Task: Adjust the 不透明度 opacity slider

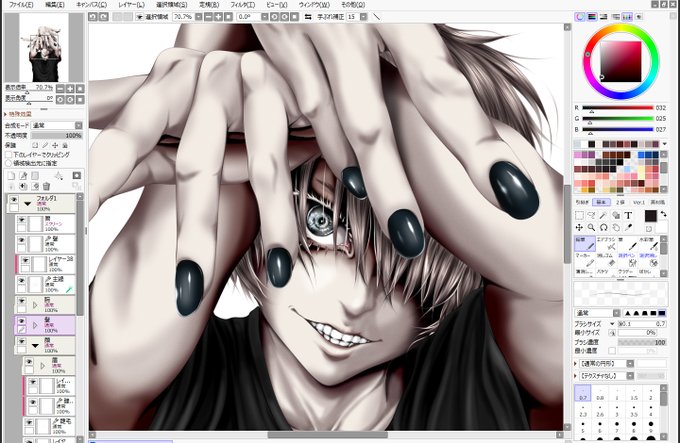Action: 56,136
